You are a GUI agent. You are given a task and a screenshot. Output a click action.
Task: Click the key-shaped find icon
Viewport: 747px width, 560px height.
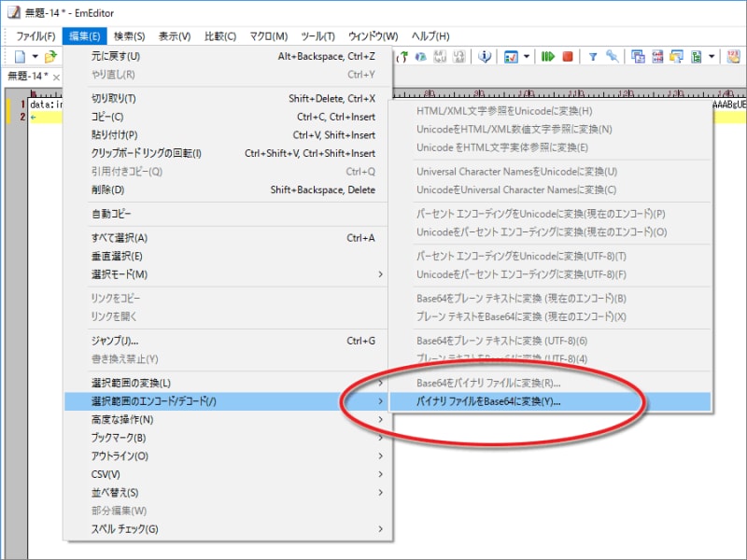[x=613, y=57]
